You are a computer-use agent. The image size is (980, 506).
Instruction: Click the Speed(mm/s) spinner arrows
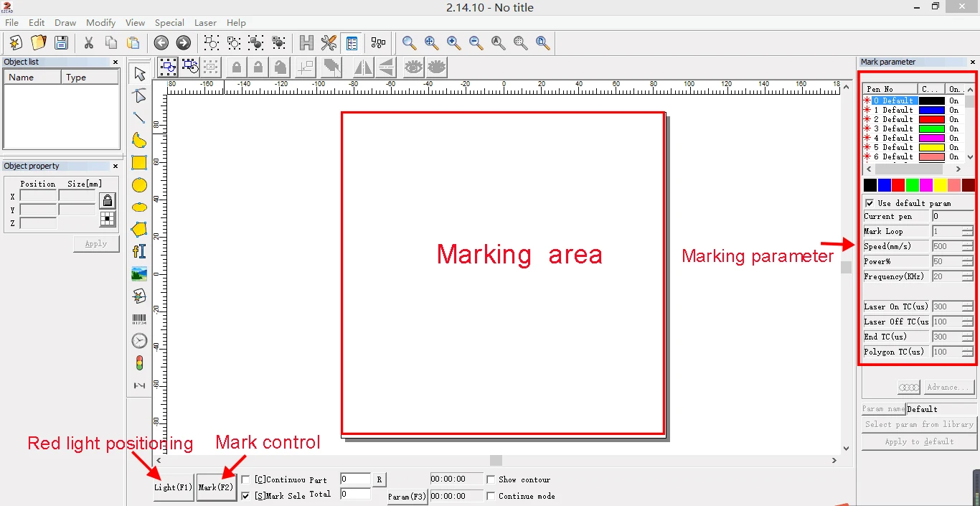pos(967,246)
